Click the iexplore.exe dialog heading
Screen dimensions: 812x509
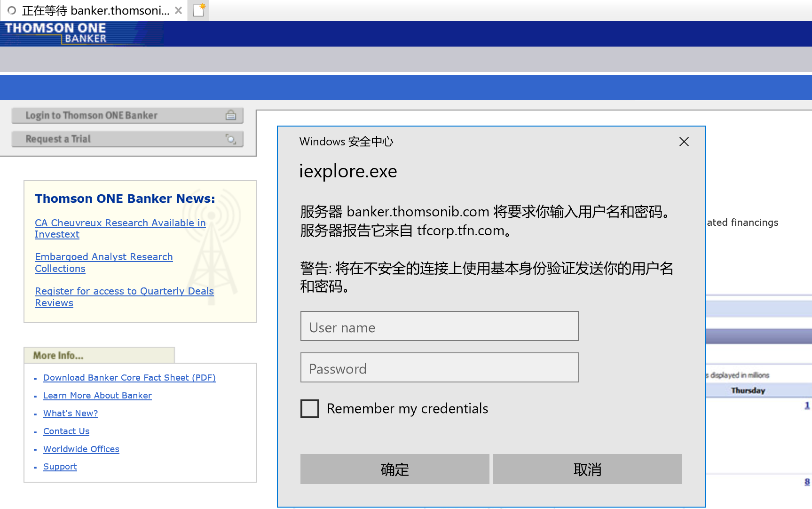tap(348, 171)
